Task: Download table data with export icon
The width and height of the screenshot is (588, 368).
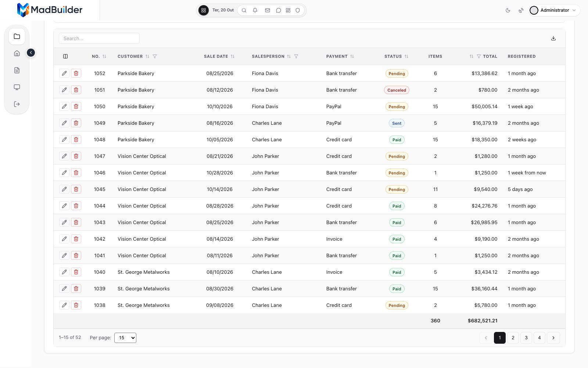Action: point(553,38)
